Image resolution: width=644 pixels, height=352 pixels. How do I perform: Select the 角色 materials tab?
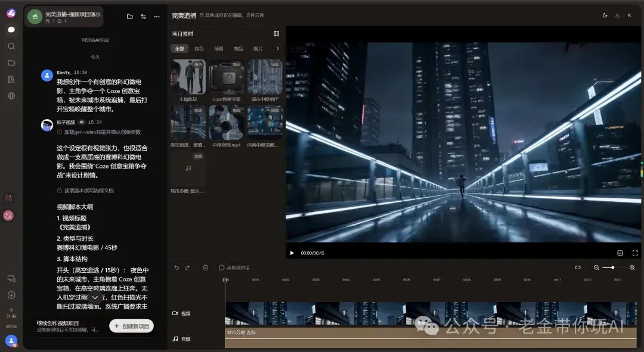point(199,48)
